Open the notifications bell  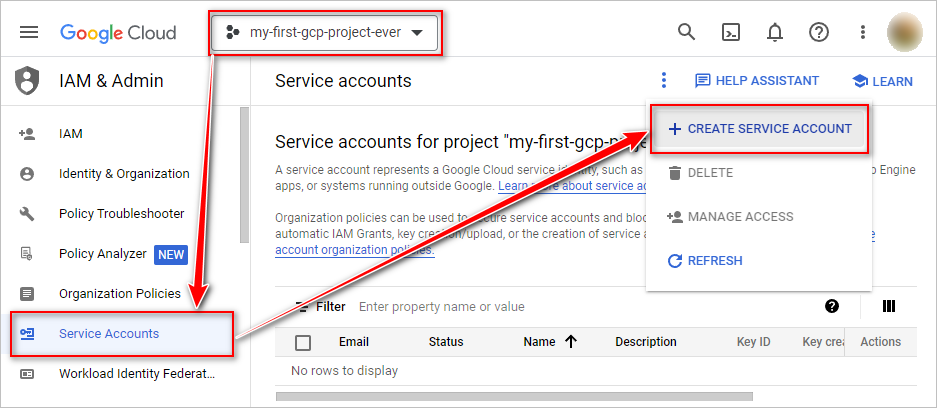point(775,32)
